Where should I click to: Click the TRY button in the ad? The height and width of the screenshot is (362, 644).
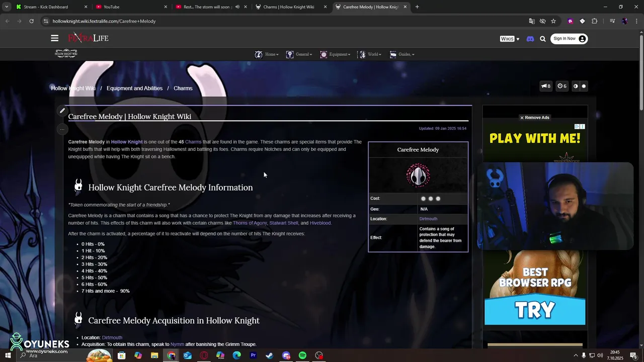[535, 310]
